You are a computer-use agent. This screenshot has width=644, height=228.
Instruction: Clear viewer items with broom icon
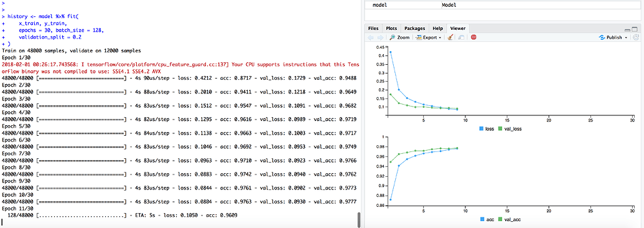[x=450, y=37]
